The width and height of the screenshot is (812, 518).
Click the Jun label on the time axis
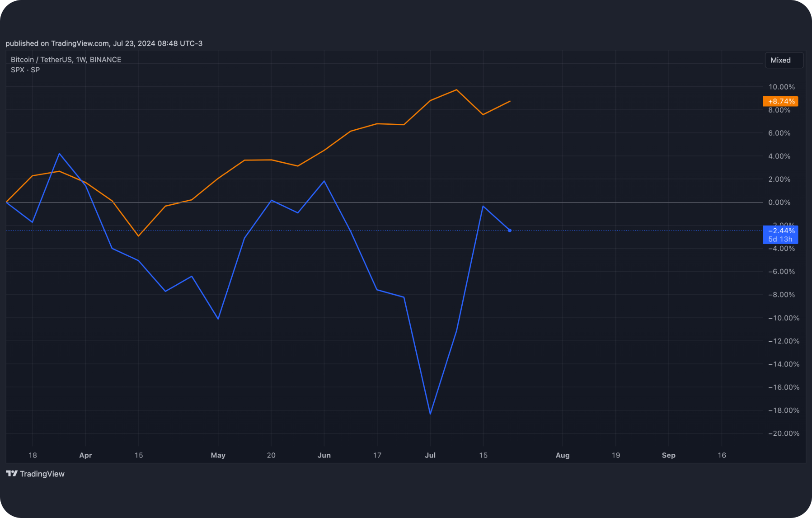coord(324,455)
